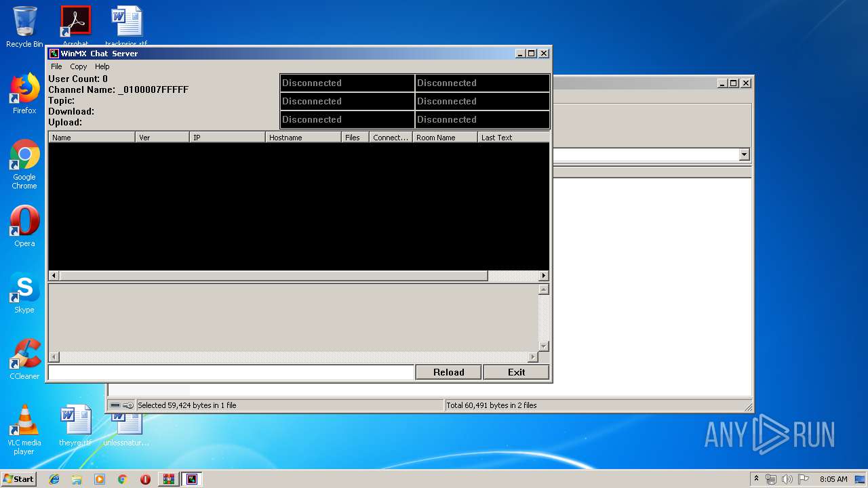The width and height of the screenshot is (868, 488).
Task: Switch to the WinMX taskbar button
Action: click(192, 479)
